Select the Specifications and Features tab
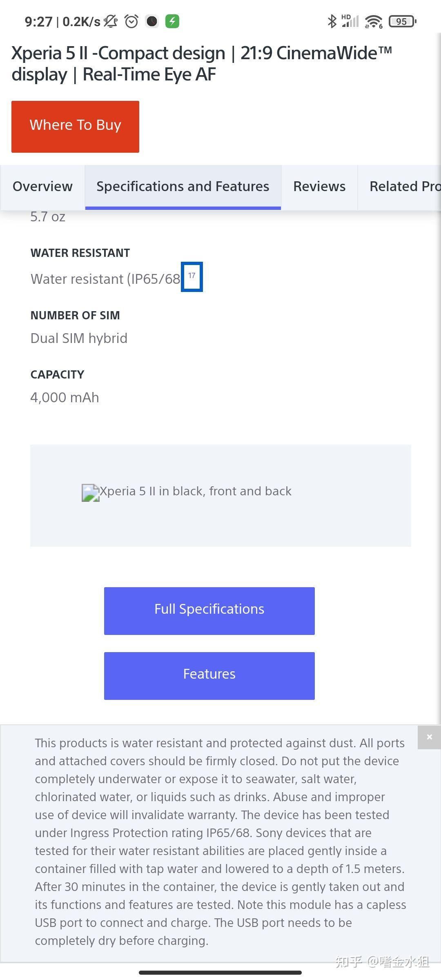Viewport: 441px width, 980px height. point(183,187)
